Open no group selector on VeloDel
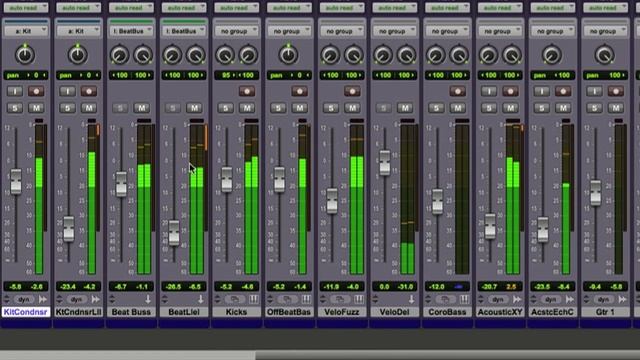Image resolution: width=640 pixels, height=360 pixels. (x=394, y=31)
